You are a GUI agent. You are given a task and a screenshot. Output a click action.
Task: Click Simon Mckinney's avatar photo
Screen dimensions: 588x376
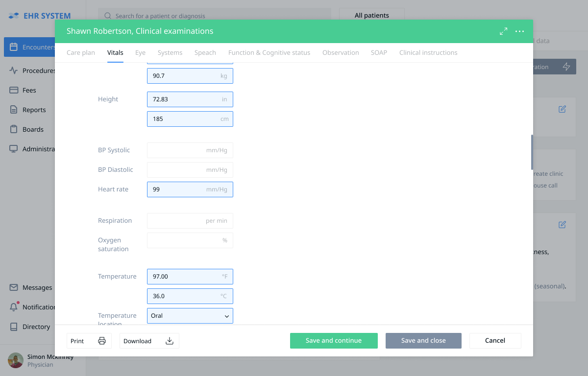(16, 360)
